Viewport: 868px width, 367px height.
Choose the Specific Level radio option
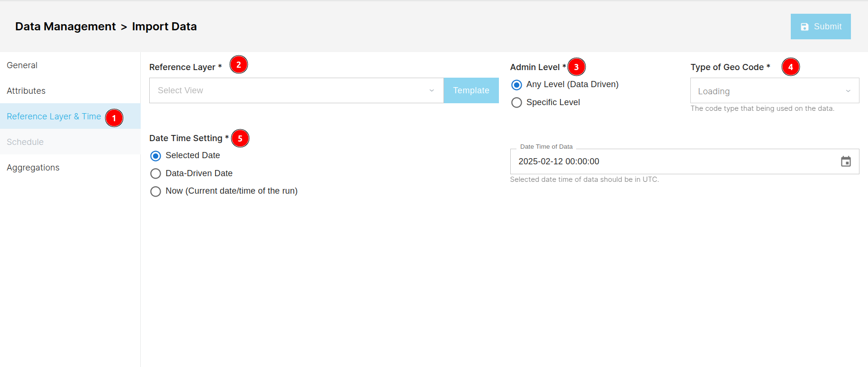tap(516, 103)
